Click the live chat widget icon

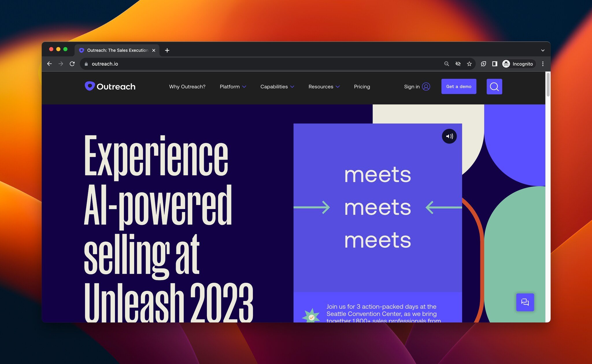pyautogui.click(x=526, y=302)
